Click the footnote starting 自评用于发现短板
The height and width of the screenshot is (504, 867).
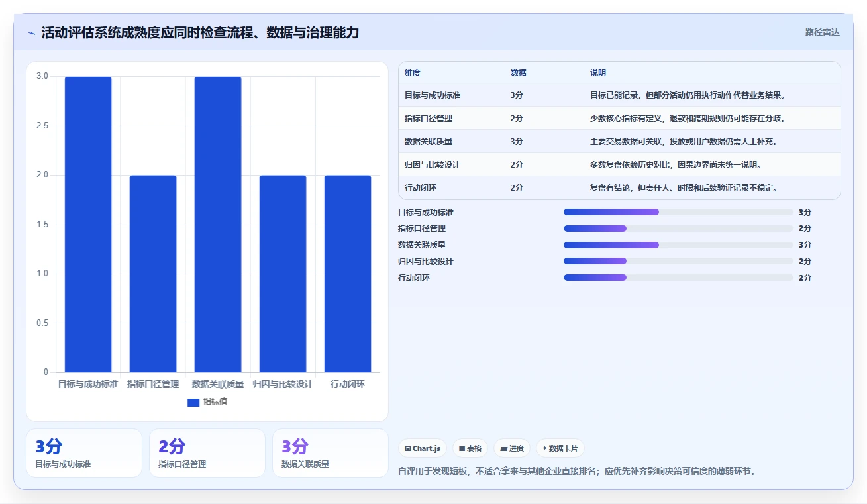point(577,472)
